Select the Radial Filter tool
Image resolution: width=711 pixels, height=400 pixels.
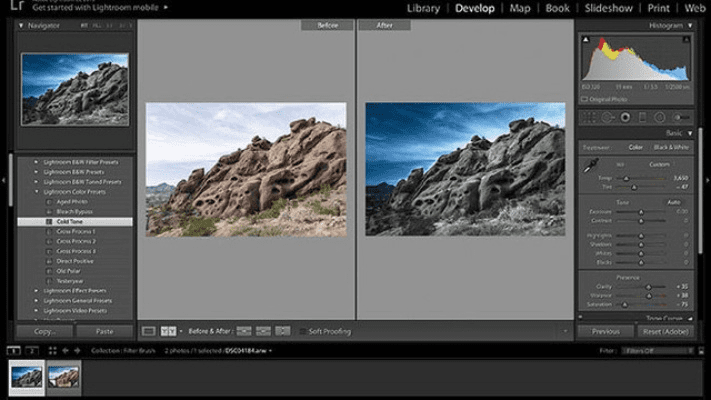point(660,117)
